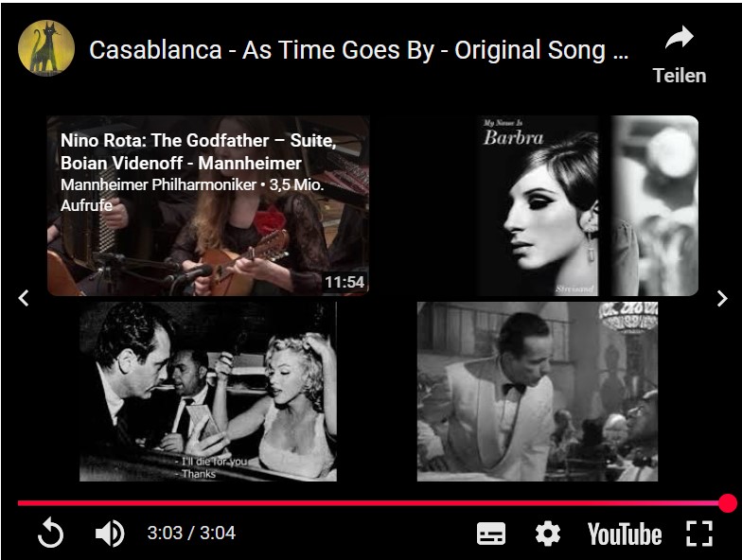This screenshot has height=560, width=742.
Task: Click the Mannheimer Philharmoniker channel text
Action: (x=158, y=184)
